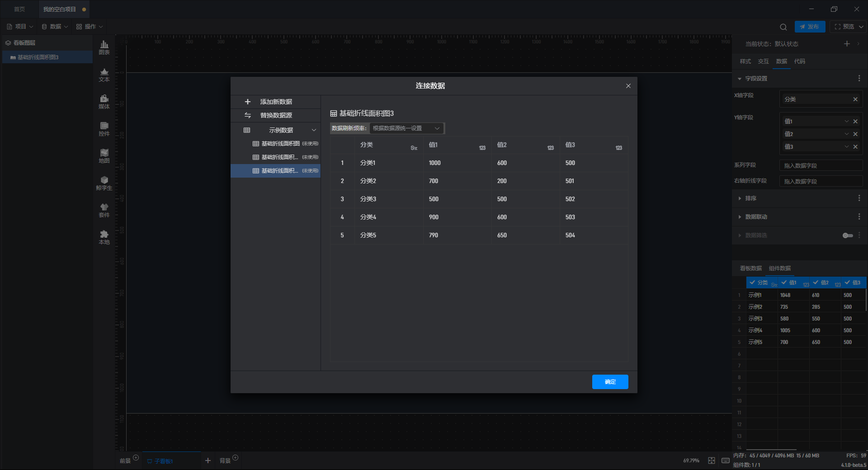Click the 右轴折线字段 drop input field

(x=821, y=181)
